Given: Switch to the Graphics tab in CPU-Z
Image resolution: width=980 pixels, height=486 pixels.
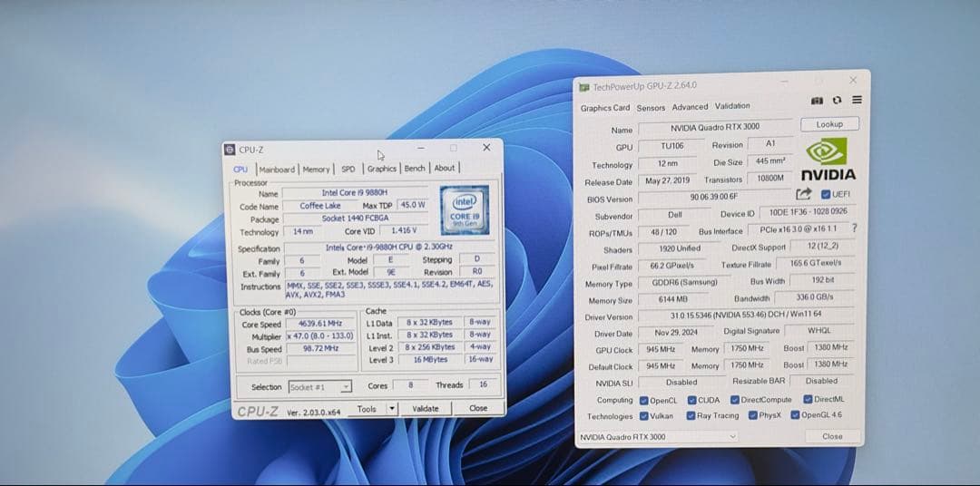Looking at the screenshot, I should pyautogui.click(x=381, y=169).
